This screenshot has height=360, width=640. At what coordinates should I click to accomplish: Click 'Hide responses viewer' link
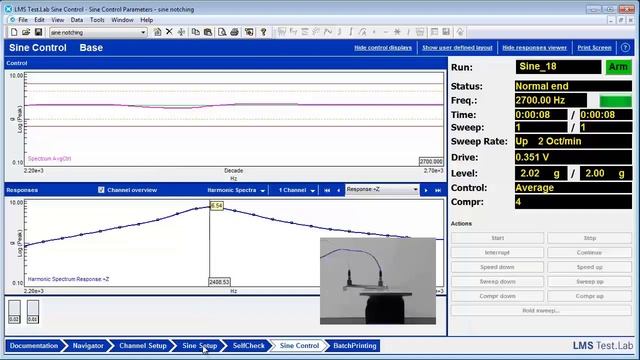tap(534, 48)
